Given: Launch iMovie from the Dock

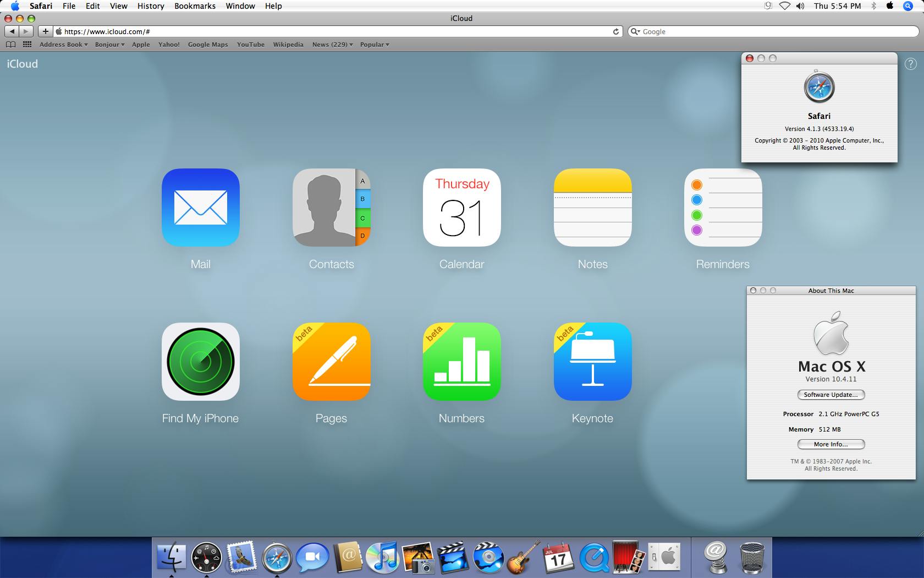Looking at the screenshot, I should pos(453,557).
